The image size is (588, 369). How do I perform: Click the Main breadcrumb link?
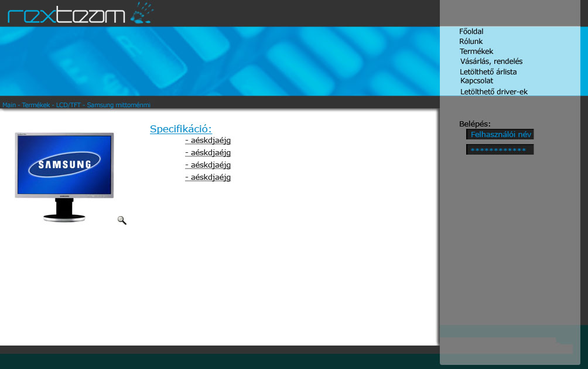9,105
